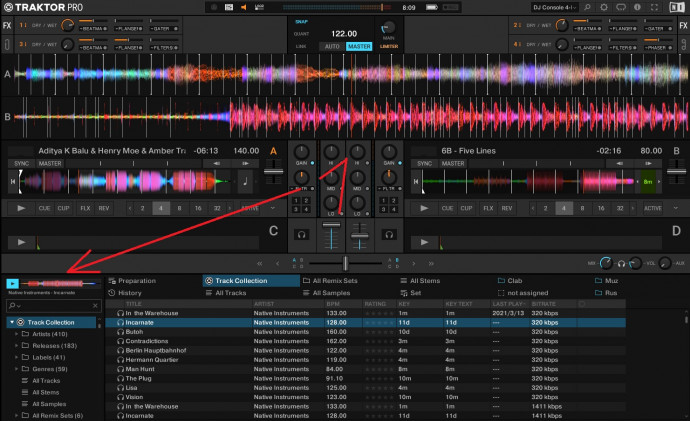Screen dimensions: 690x421
Task: Open All Remix Sets favorite
Action: (x=330, y=281)
